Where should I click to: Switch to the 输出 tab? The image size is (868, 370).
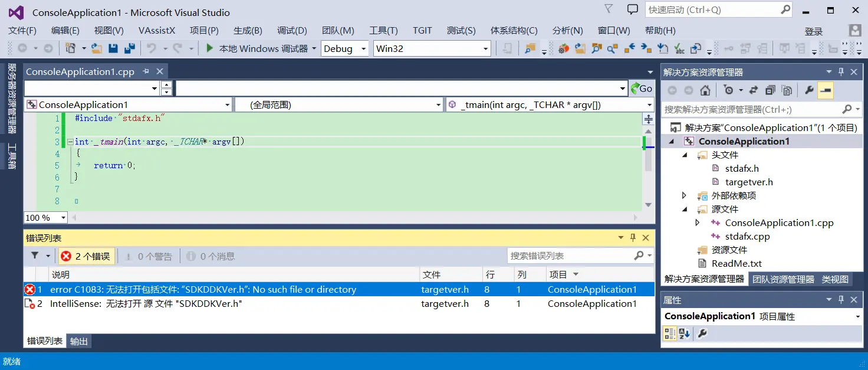click(78, 341)
